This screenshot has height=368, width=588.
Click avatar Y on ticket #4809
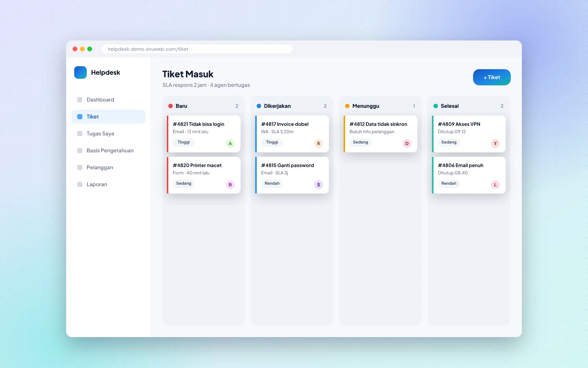click(495, 144)
